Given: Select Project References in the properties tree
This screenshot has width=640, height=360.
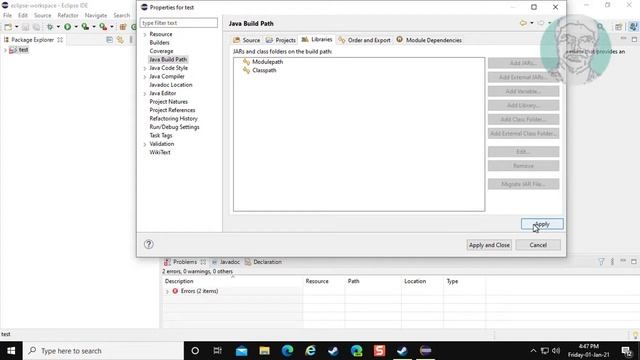Looking at the screenshot, I should pos(172,110).
